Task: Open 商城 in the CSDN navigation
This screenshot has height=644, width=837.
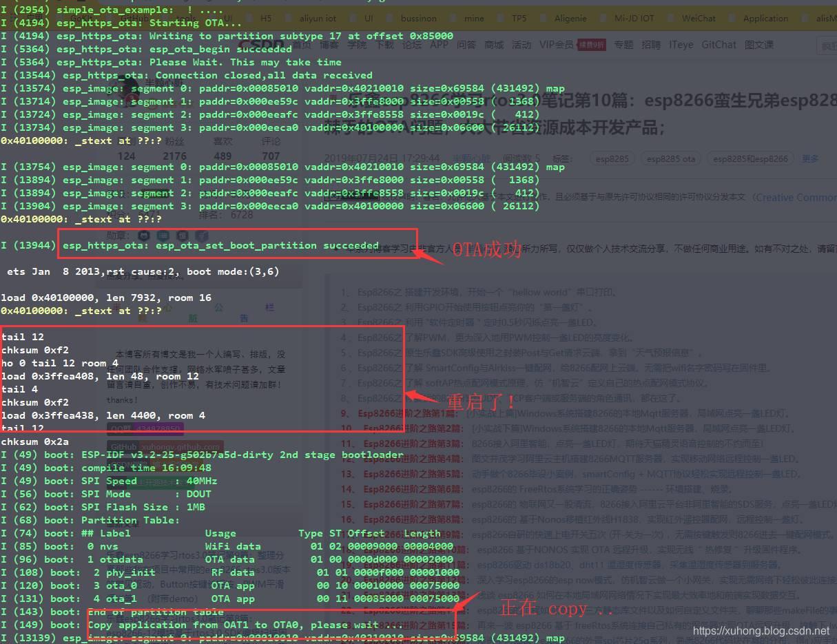Action: 494,45
